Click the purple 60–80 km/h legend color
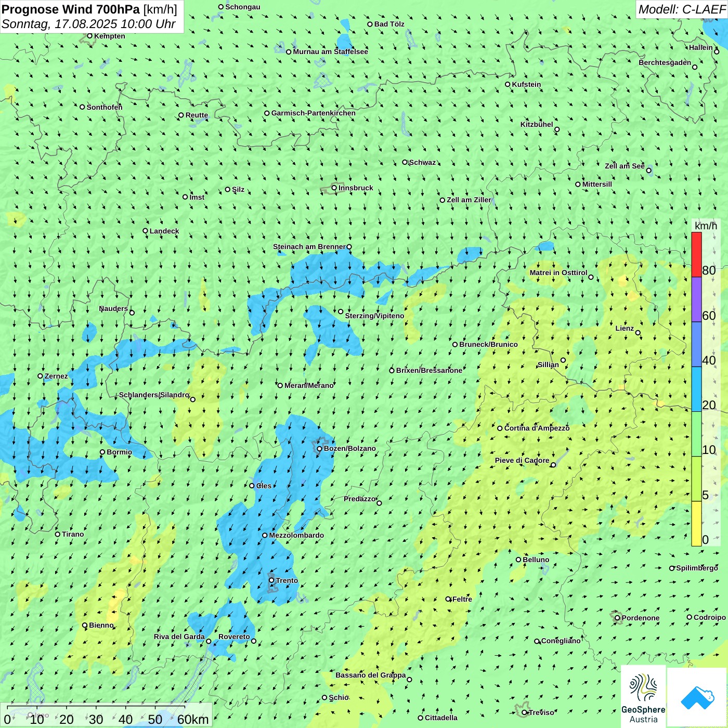The image size is (728, 728). [x=696, y=300]
